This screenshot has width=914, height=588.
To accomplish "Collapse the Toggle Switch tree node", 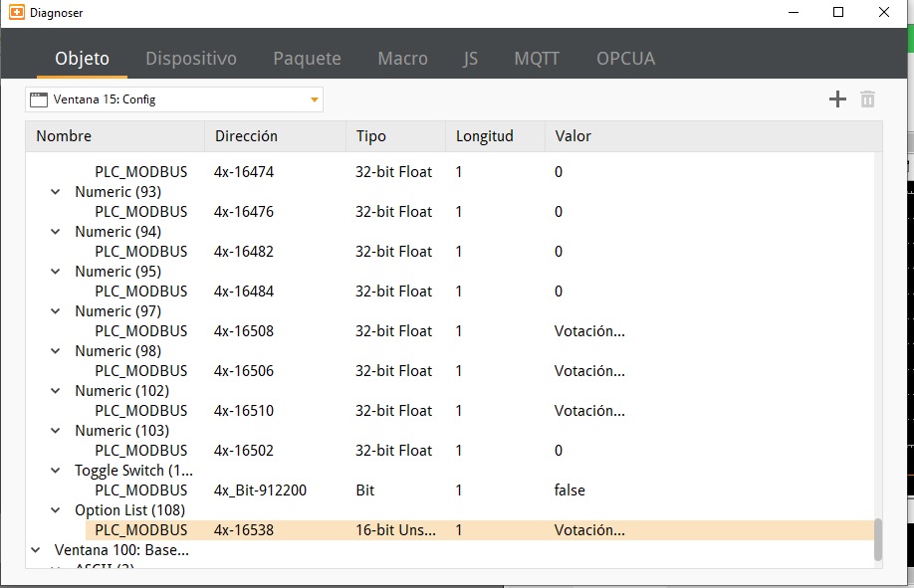I will click(x=56, y=471).
